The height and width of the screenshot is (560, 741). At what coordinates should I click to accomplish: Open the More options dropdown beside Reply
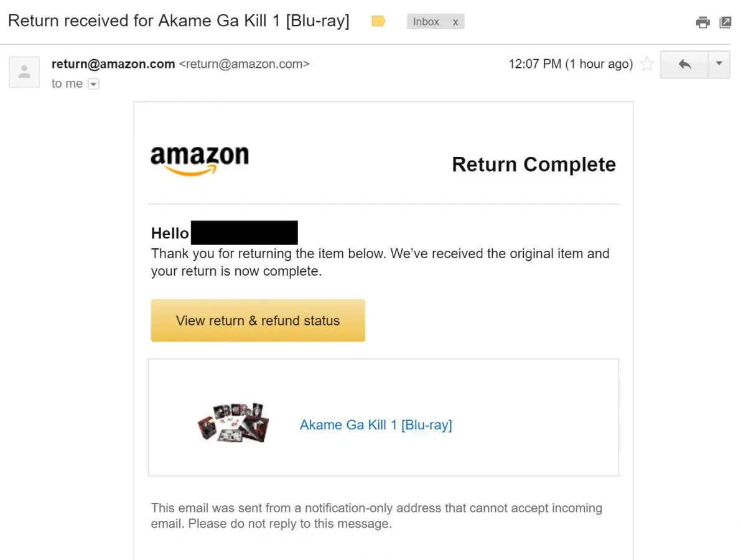click(x=719, y=64)
